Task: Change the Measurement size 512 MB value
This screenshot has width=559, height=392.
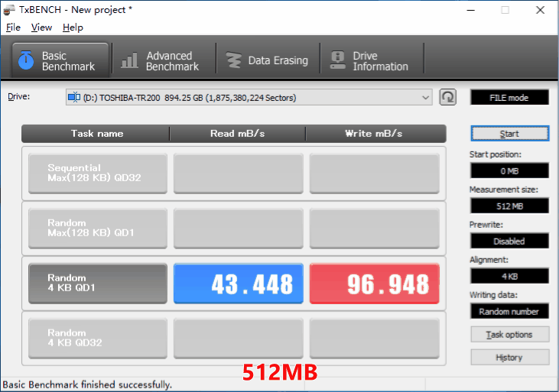Action: click(509, 206)
